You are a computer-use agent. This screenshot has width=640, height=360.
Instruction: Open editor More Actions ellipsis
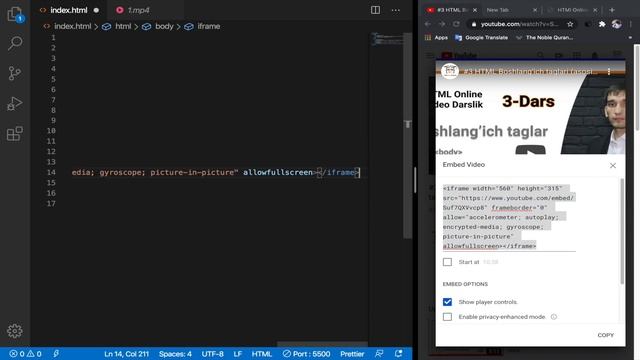[x=396, y=10]
